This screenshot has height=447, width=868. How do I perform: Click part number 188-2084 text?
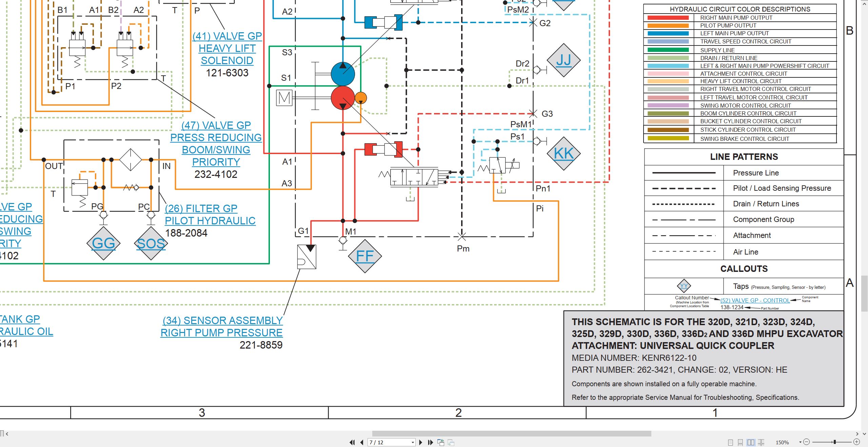[x=186, y=233]
